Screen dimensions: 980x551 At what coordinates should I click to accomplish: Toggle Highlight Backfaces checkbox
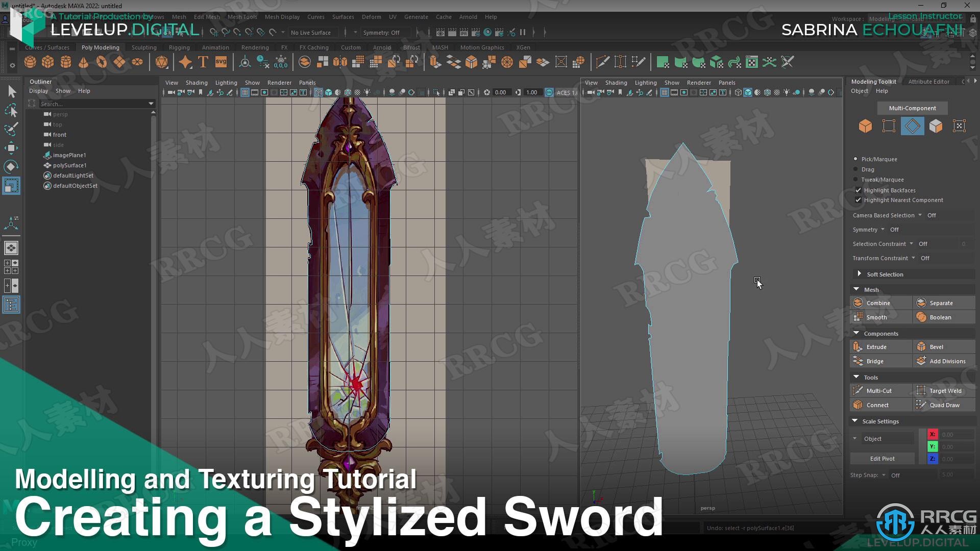(858, 190)
